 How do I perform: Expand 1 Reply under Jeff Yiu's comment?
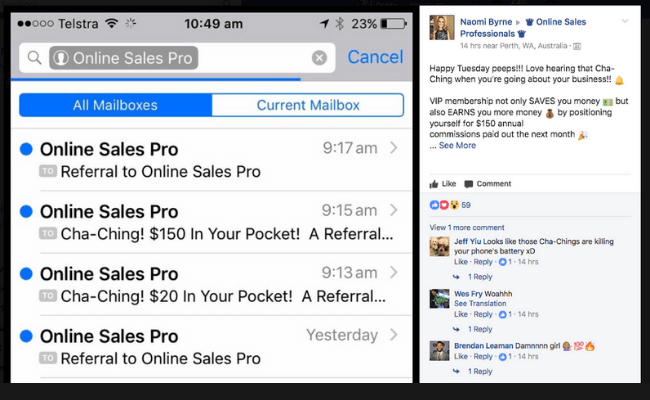[x=480, y=276]
